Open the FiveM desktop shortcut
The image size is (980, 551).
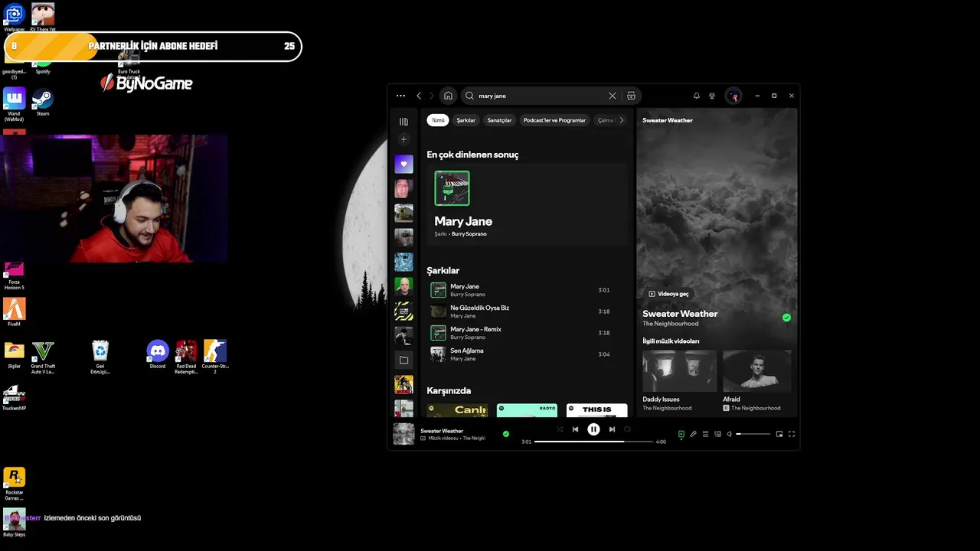pyautogui.click(x=14, y=312)
